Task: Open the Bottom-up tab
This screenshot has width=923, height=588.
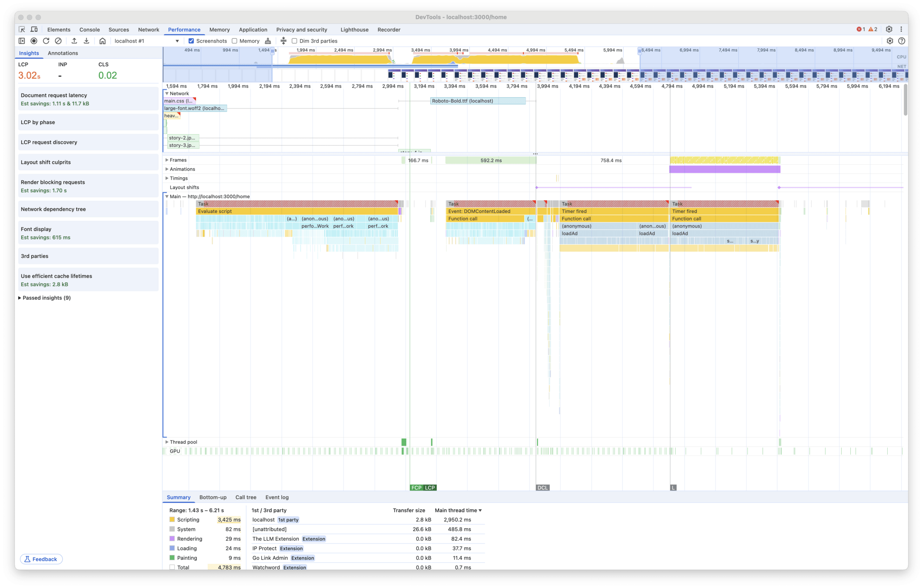Action: tap(213, 497)
